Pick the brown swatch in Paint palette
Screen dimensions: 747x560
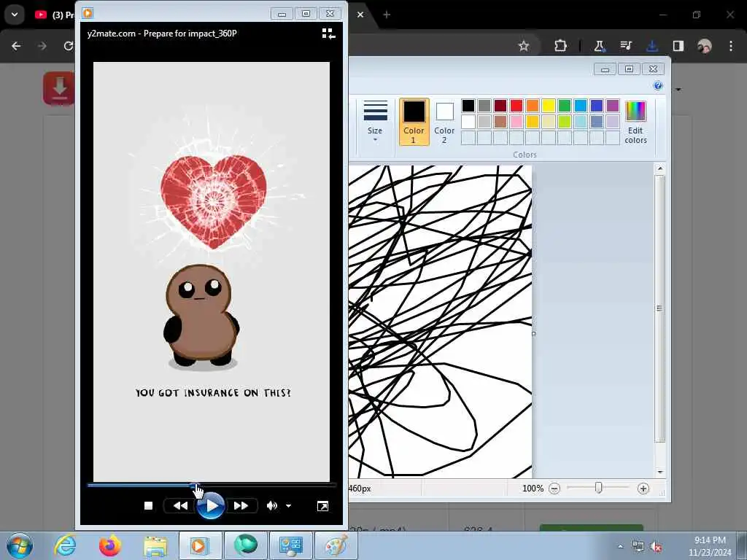pos(500,122)
